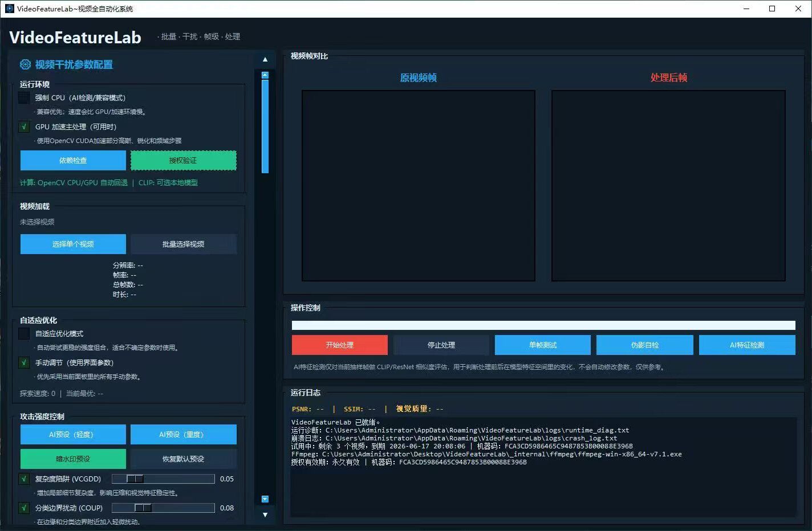Click the gear icon beside 视频干扰参数配置

25,64
